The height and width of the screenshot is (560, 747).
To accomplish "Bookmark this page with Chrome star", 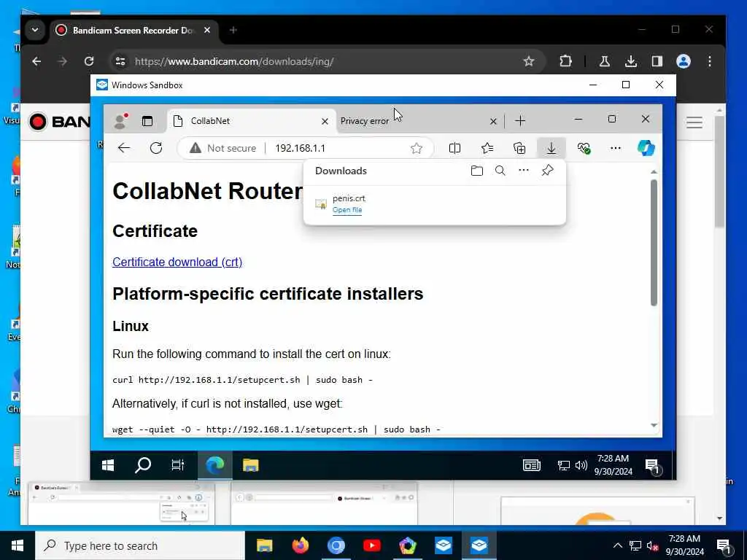I will click(529, 61).
